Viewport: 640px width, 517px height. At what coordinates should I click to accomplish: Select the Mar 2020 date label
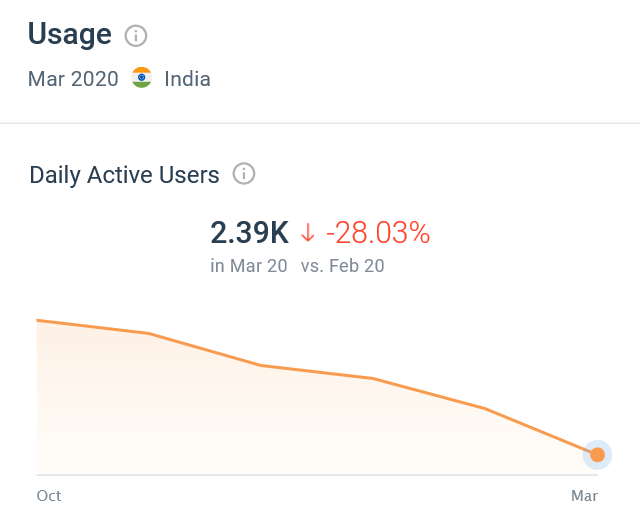(73, 79)
